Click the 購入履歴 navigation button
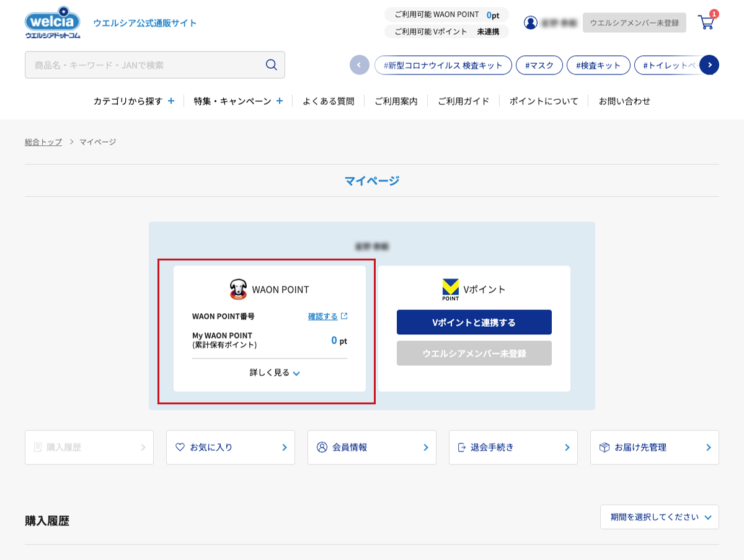The height and width of the screenshot is (560, 744). [89, 447]
